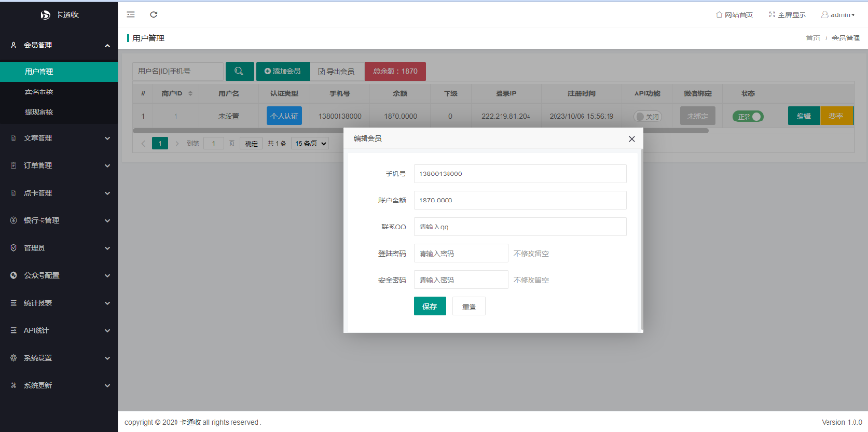Click the 银行卡管理 icon in sidebar
This screenshot has height=432, width=868.
tap(14, 220)
